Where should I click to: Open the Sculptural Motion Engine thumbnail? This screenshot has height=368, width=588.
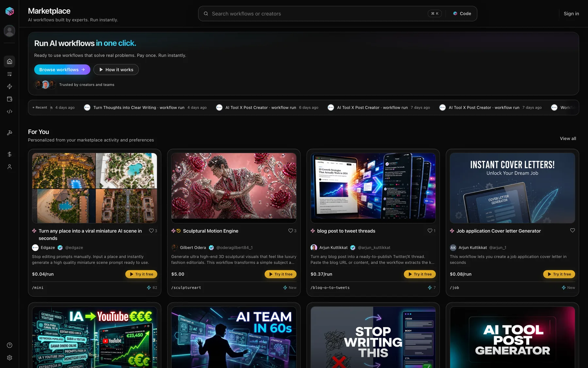pyautogui.click(x=234, y=188)
